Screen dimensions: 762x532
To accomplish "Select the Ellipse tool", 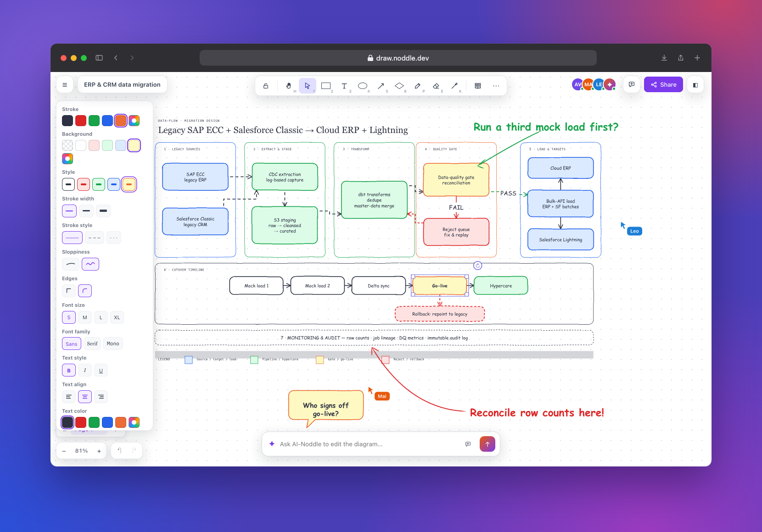I will coord(363,86).
